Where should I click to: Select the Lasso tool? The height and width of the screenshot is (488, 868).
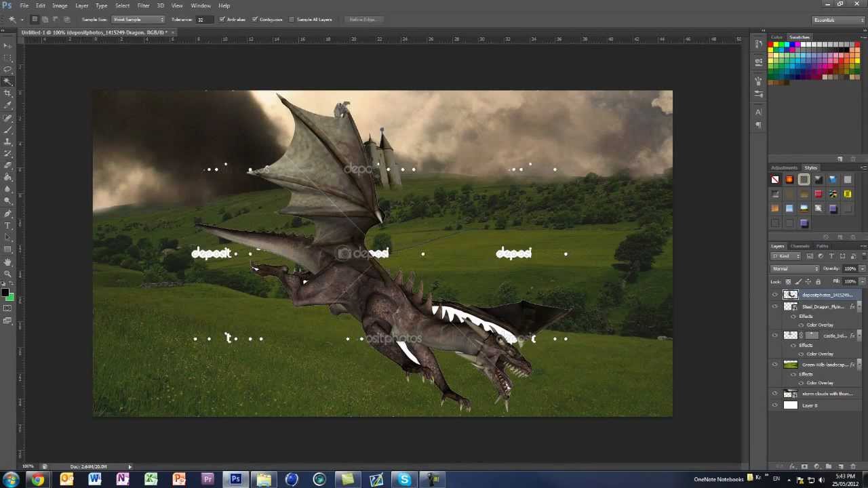pos(7,69)
